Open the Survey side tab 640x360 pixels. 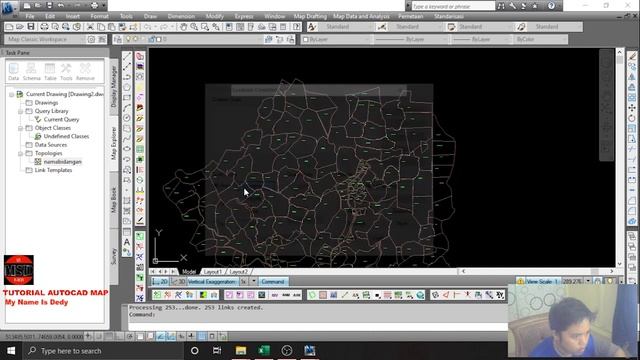113,256
